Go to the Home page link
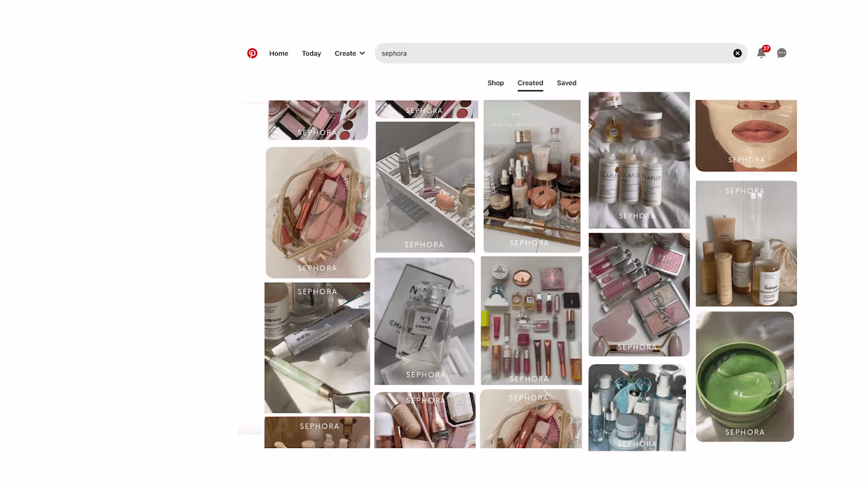This screenshot has width=868, height=488. 278,53
